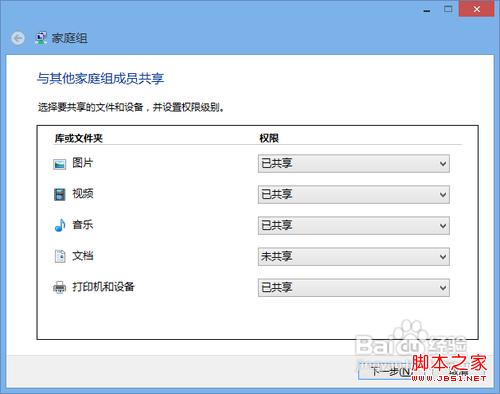
Task: Open the 图片 permission dropdown
Action: [354, 164]
